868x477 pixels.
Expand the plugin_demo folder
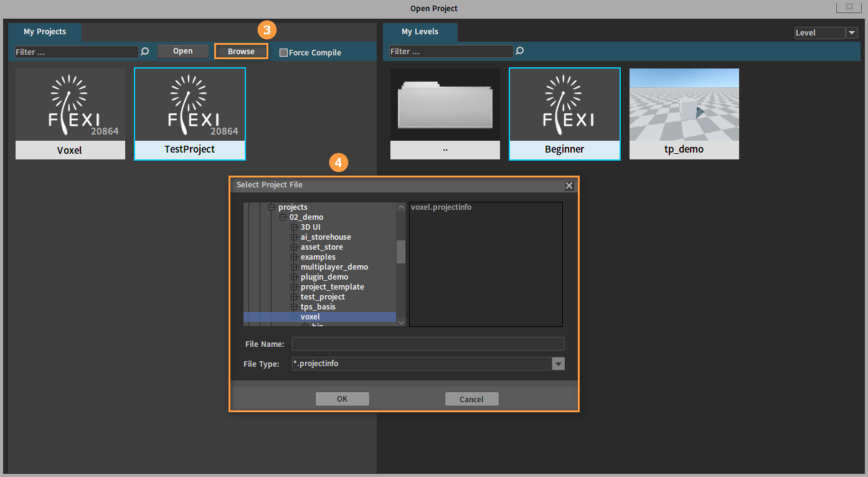tap(294, 277)
